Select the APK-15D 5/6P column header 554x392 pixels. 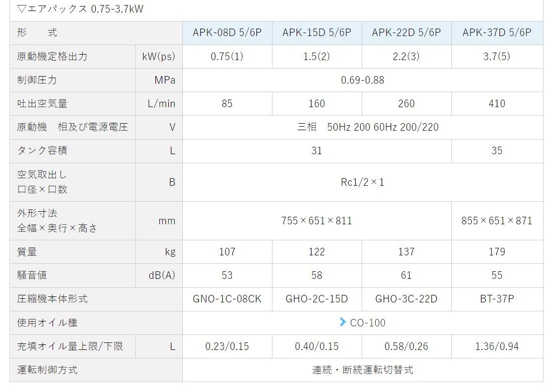317,33
